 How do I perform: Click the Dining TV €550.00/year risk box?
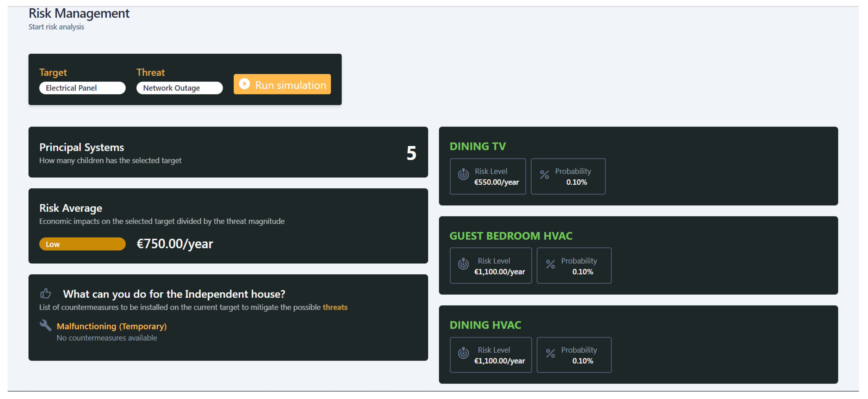[x=488, y=177]
